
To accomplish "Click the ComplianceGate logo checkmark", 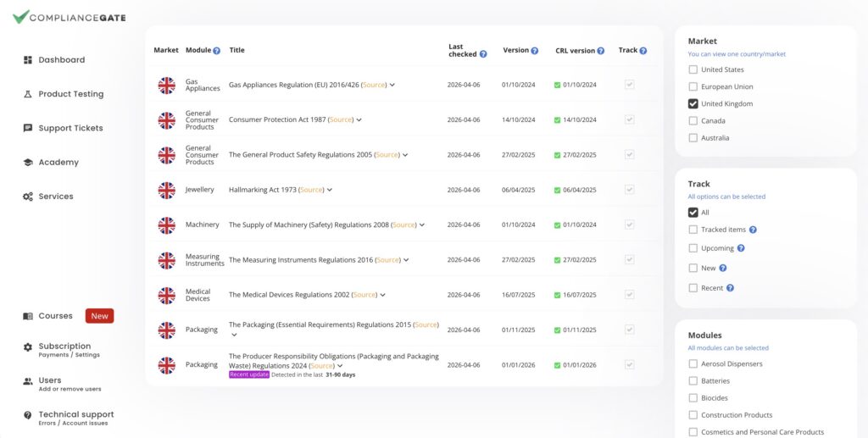I will pos(20,17).
